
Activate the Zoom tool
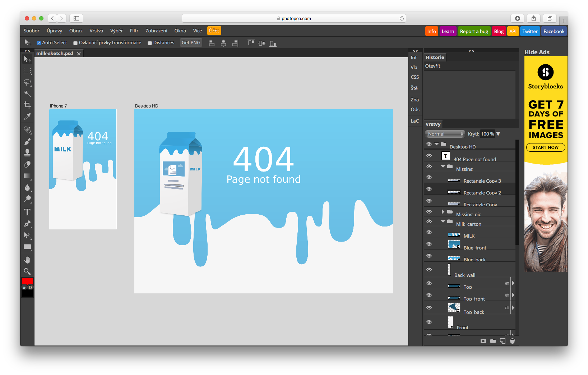click(x=27, y=271)
